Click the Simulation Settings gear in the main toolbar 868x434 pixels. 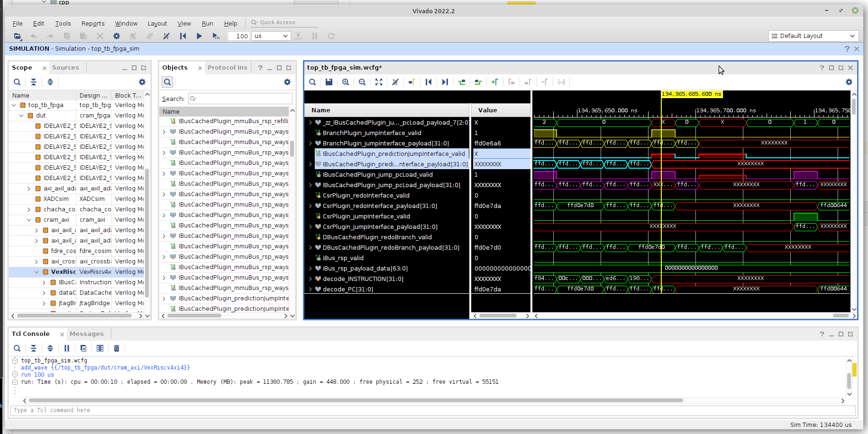[116, 36]
